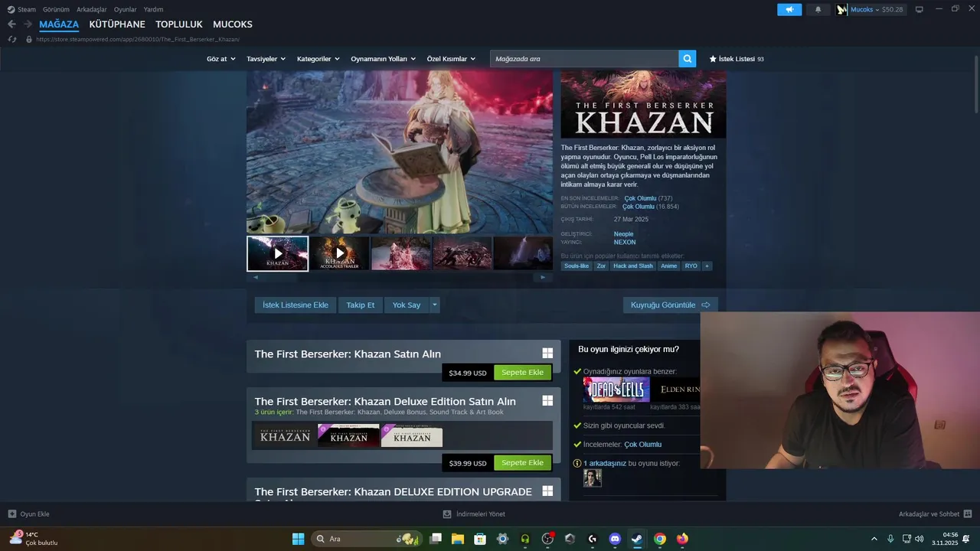
Task: Click the Hack and Slash tag
Action: pyautogui.click(x=634, y=266)
